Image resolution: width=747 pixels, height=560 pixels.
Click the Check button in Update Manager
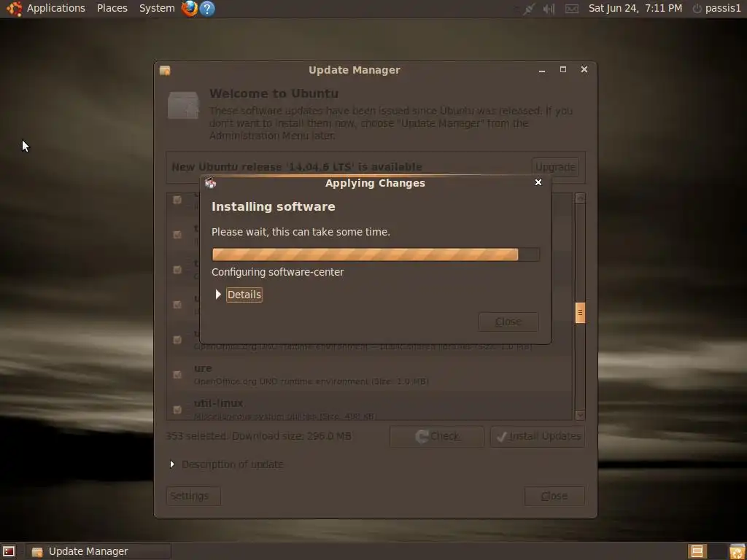437,436
